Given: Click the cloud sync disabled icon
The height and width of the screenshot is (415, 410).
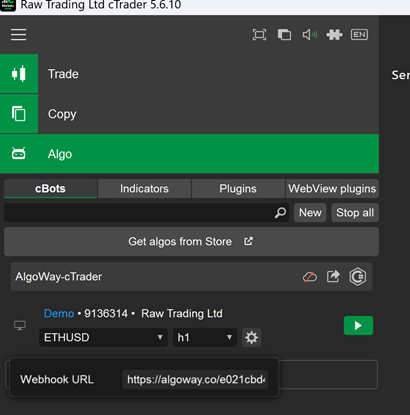Looking at the screenshot, I should pyautogui.click(x=310, y=277).
